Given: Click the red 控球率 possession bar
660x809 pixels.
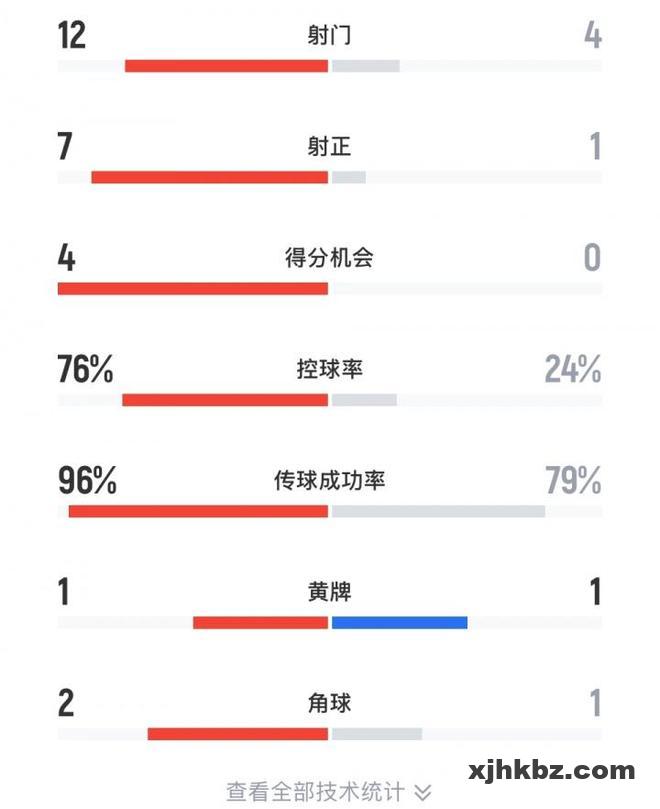Looking at the screenshot, I should tap(225, 400).
